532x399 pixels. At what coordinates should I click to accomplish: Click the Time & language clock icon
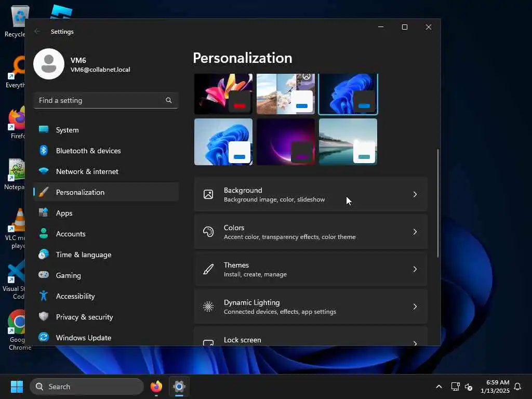(x=44, y=254)
